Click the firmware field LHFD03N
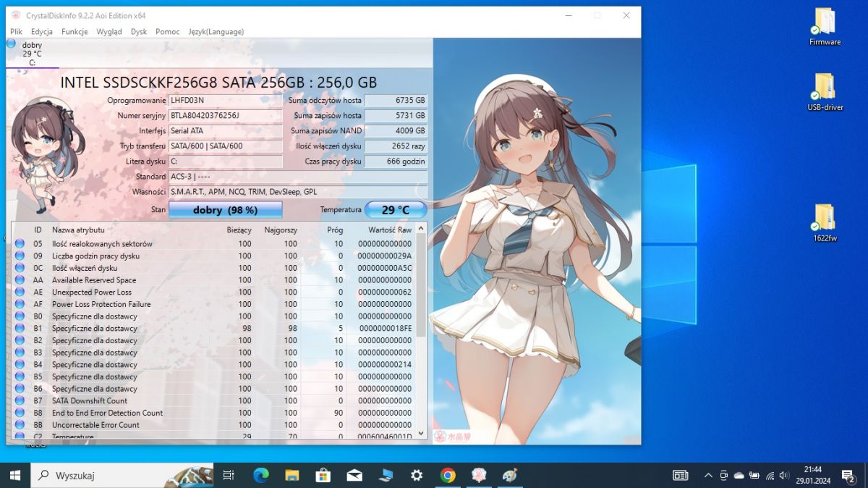868x488 pixels. coord(225,101)
